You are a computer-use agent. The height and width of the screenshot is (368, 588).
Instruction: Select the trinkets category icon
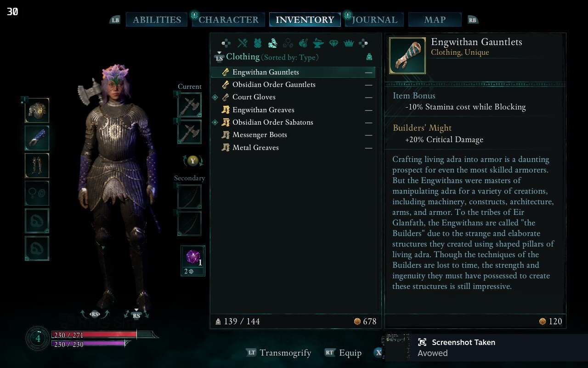point(288,43)
